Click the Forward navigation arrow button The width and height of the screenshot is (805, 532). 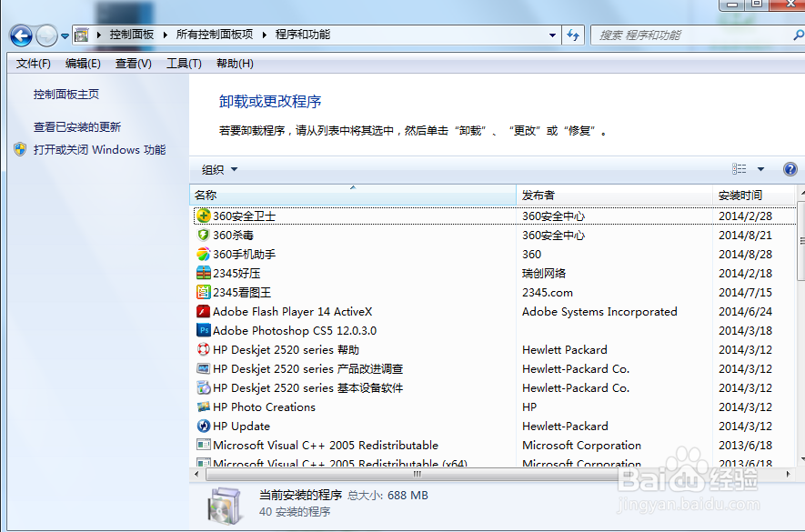[46, 35]
